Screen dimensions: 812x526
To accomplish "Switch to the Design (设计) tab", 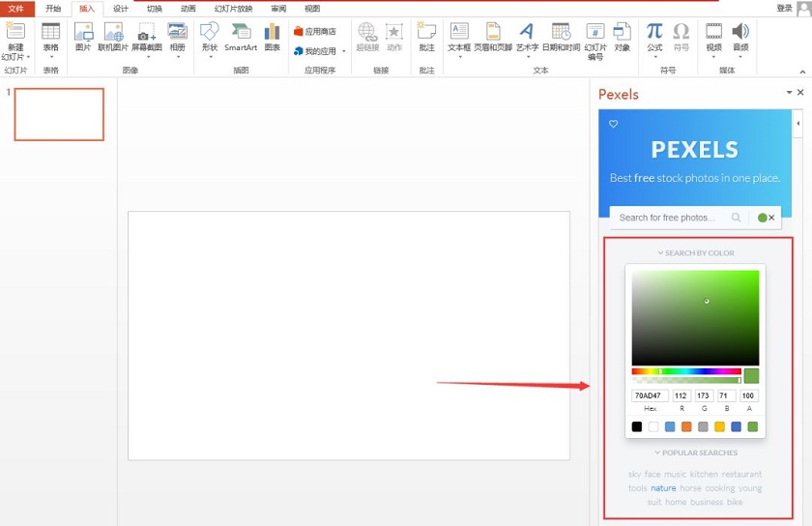I will pos(120,9).
